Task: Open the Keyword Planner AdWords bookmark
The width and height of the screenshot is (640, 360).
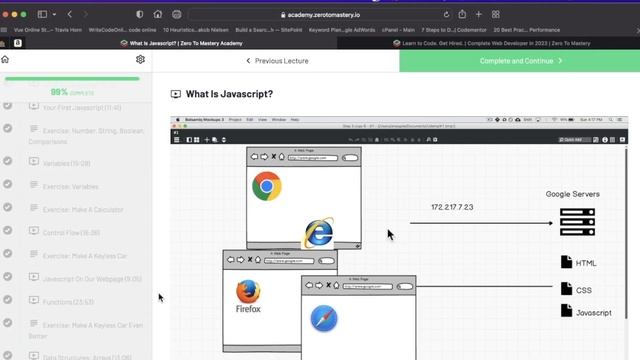Action: [x=342, y=30]
